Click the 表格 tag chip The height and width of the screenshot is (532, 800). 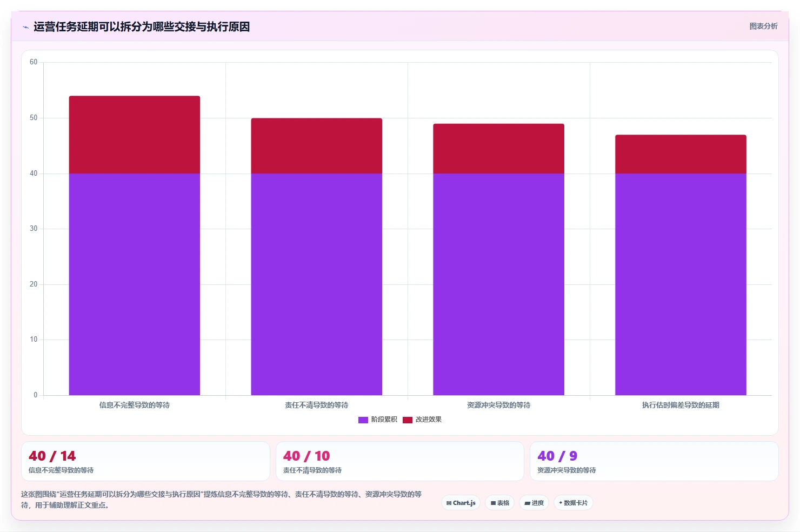[500, 503]
